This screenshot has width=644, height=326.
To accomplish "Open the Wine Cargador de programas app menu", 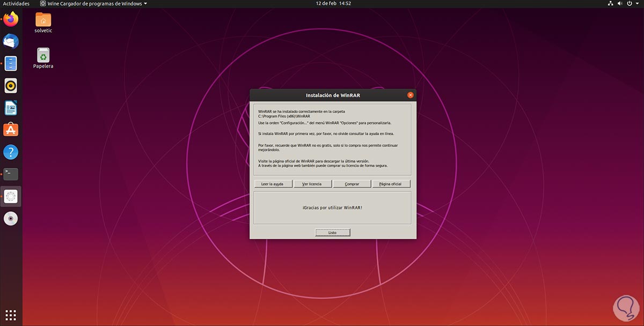I will (93, 4).
